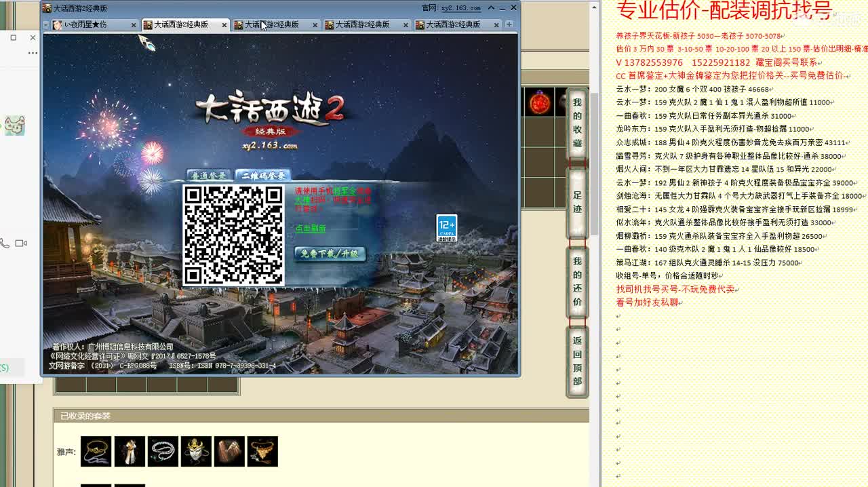This screenshot has width=868, height=487.
Task: Open 我的还价 side button
Action: (x=577, y=281)
